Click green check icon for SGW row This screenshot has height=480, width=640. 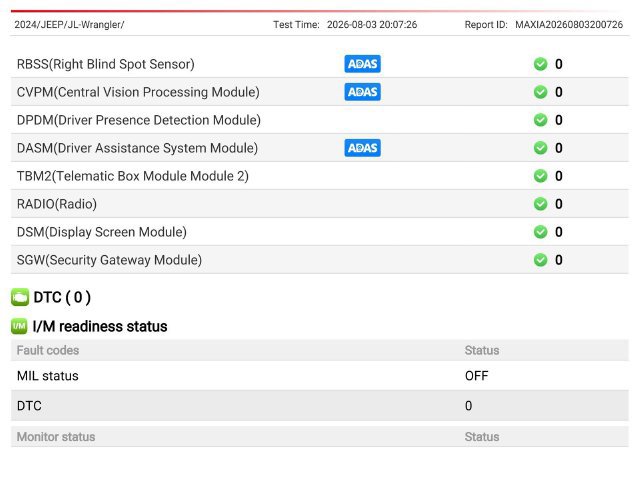tap(540, 260)
